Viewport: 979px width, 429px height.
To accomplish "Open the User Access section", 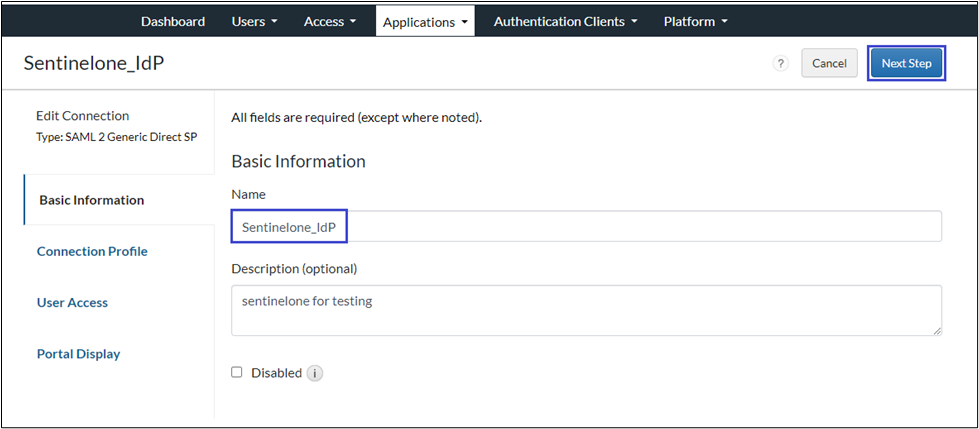I will point(72,302).
